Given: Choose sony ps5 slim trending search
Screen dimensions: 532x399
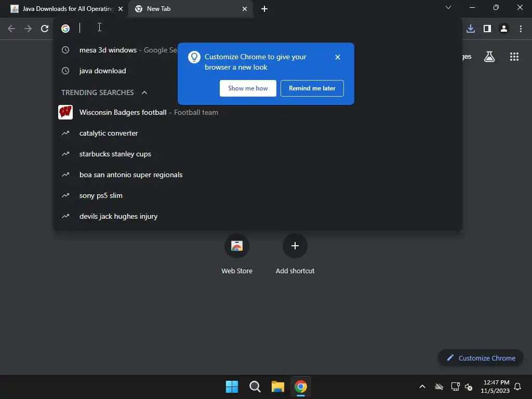Looking at the screenshot, I should coord(258,195).
